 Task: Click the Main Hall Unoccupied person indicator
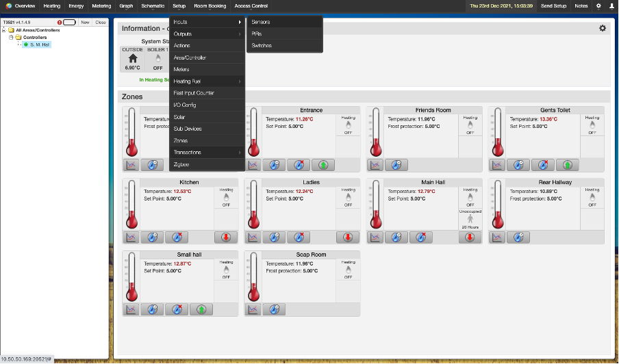point(470,220)
